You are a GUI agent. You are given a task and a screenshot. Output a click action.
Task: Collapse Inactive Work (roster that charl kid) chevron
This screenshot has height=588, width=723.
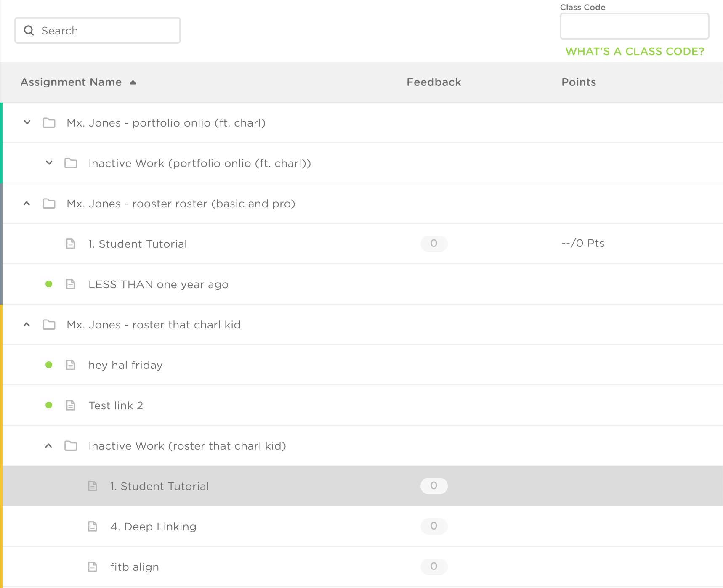(x=49, y=446)
